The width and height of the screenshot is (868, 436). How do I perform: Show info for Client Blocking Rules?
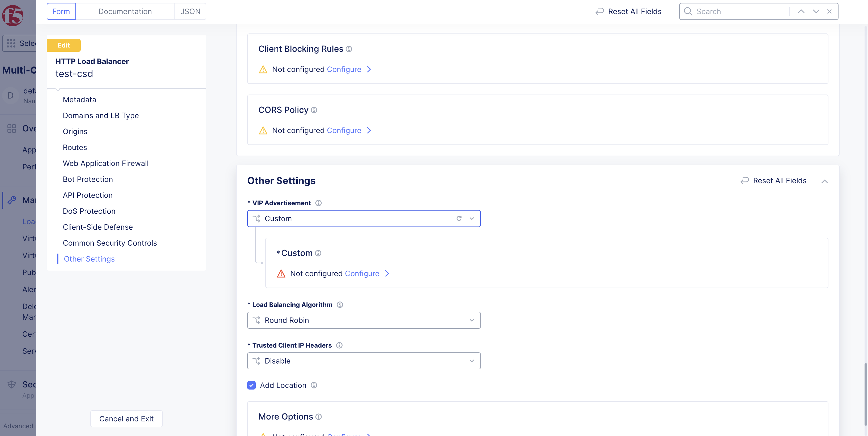point(349,49)
